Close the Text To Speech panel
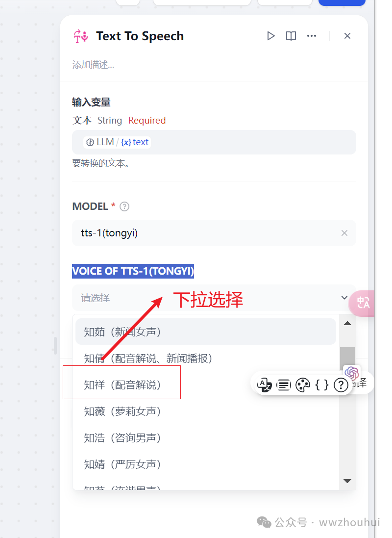The height and width of the screenshot is (538, 392). tap(347, 36)
